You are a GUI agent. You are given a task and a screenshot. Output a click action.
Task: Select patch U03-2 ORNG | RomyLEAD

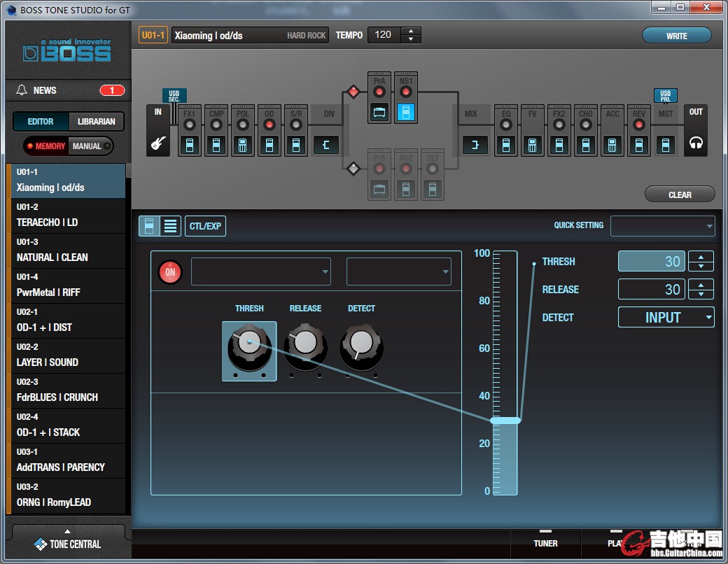point(68,496)
